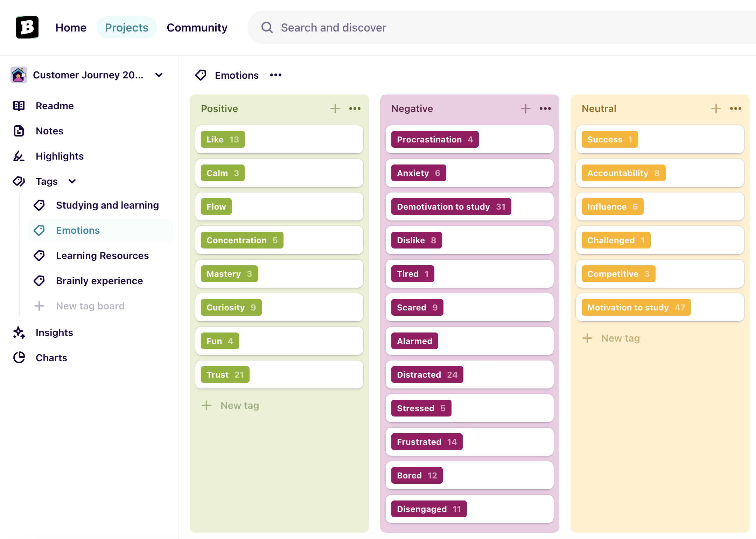The width and height of the screenshot is (756, 539).
Task: Click the green Like 13 tag
Action: click(223, 139)
